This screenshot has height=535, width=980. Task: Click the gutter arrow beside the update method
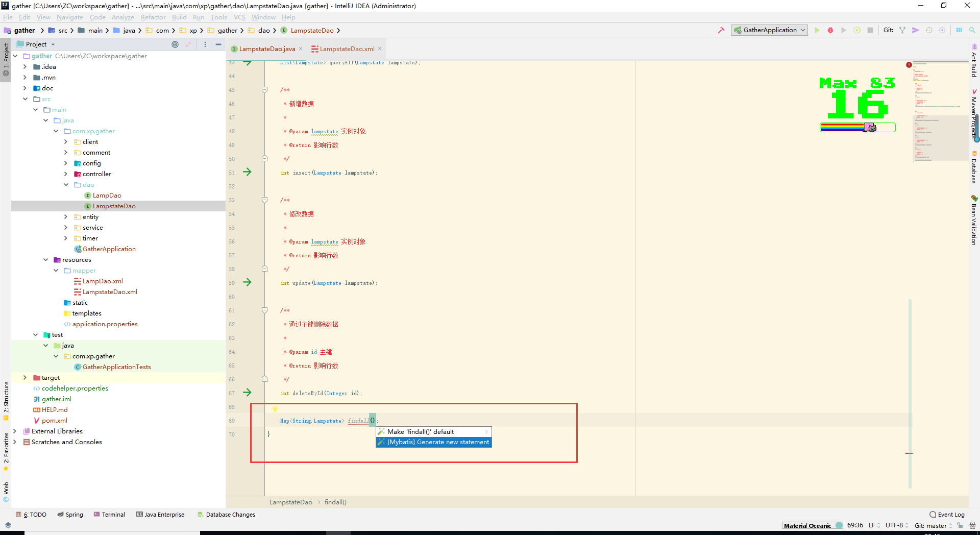[x=247, y=282]
